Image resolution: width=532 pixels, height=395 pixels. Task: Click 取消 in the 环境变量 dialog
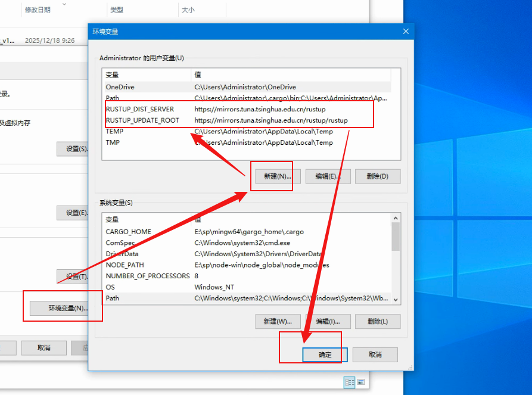[x=375, y=354]
